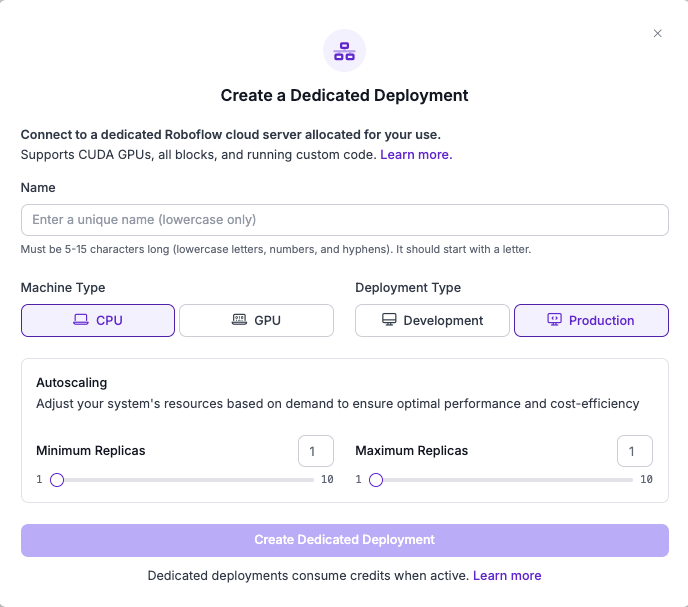Click middle of Minimum Replicas slider track

(x=185, y=480)
